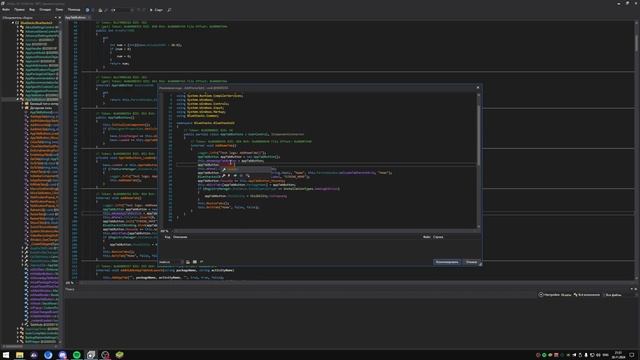Click the navigate backward toolbar icon

[87, 10]
